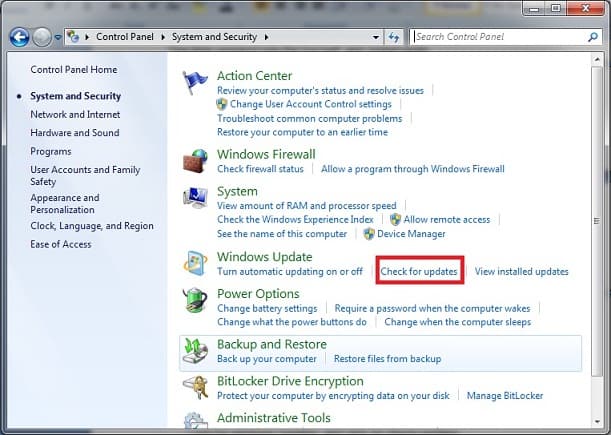
Task: Click View amount of RAM and processor speed
Action: click(307, 205)
